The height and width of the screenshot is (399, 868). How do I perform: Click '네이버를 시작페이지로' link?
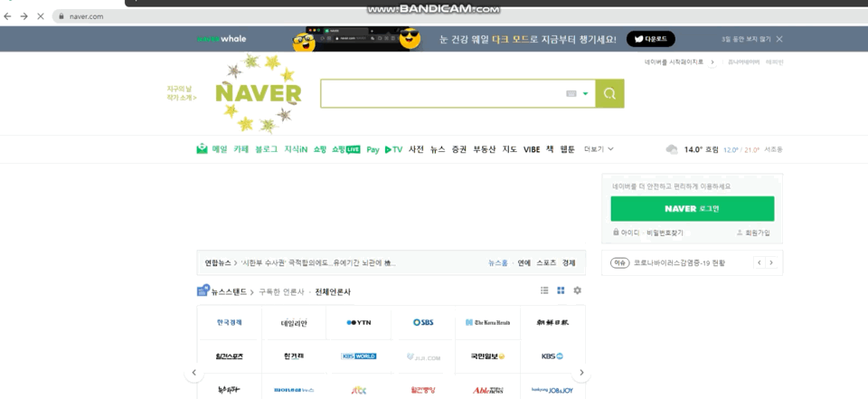pos(674,62)
